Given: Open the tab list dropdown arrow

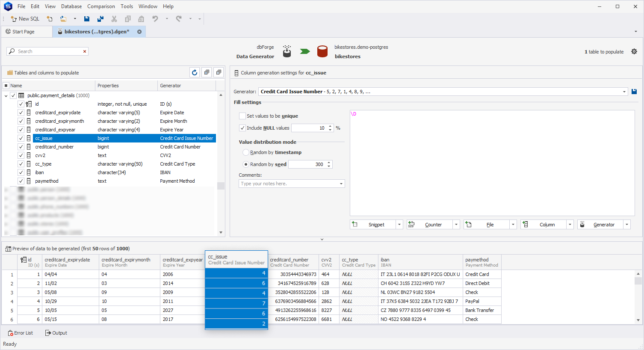Looking at the screenshot, I should (x=636, y=32).
